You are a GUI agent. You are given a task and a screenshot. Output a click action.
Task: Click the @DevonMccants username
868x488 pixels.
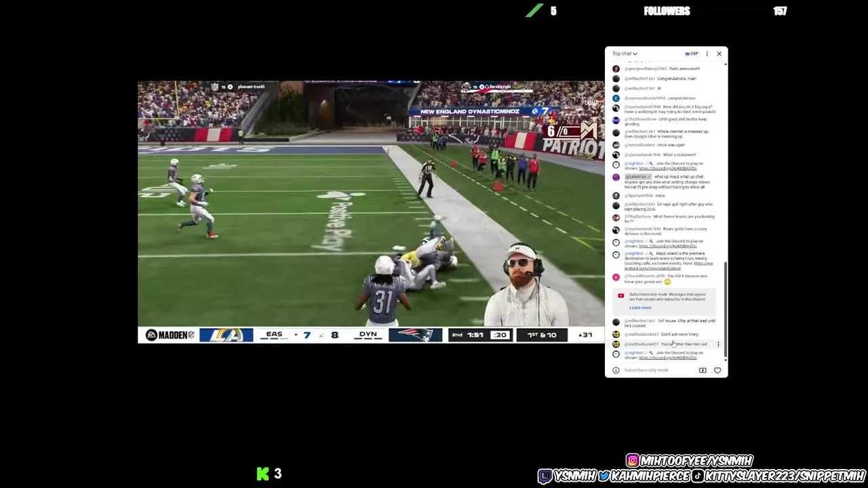click(x=645, y=276)
